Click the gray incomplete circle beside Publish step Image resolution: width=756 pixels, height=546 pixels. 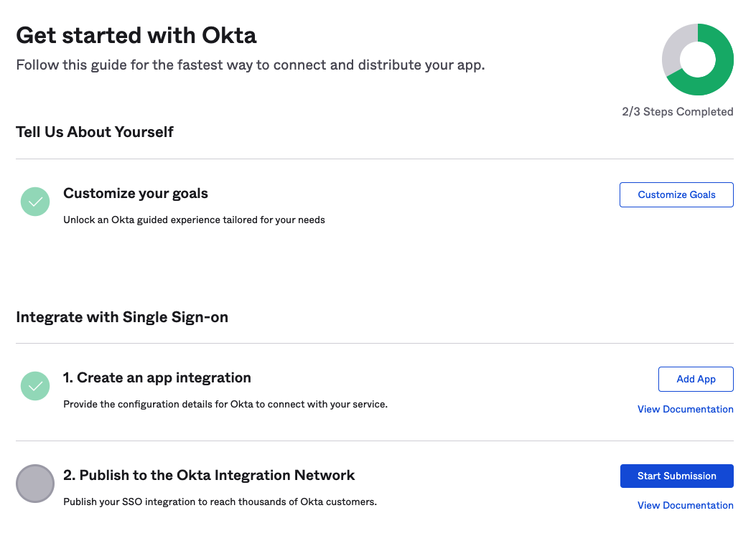pyautogui.click(x=35, y=483)
